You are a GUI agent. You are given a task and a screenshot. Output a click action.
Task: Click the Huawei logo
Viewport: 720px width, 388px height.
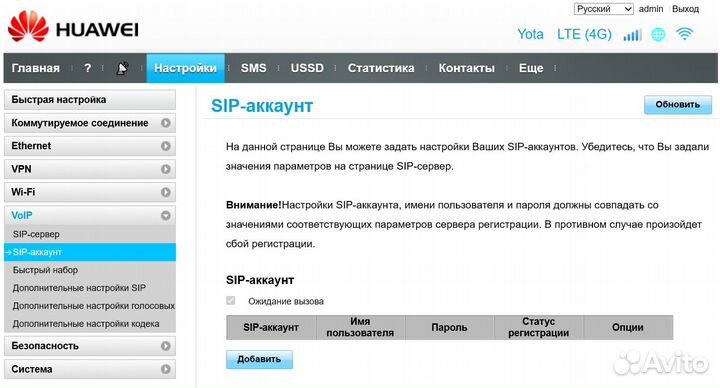pyautogui.click(x=73, y=28)
